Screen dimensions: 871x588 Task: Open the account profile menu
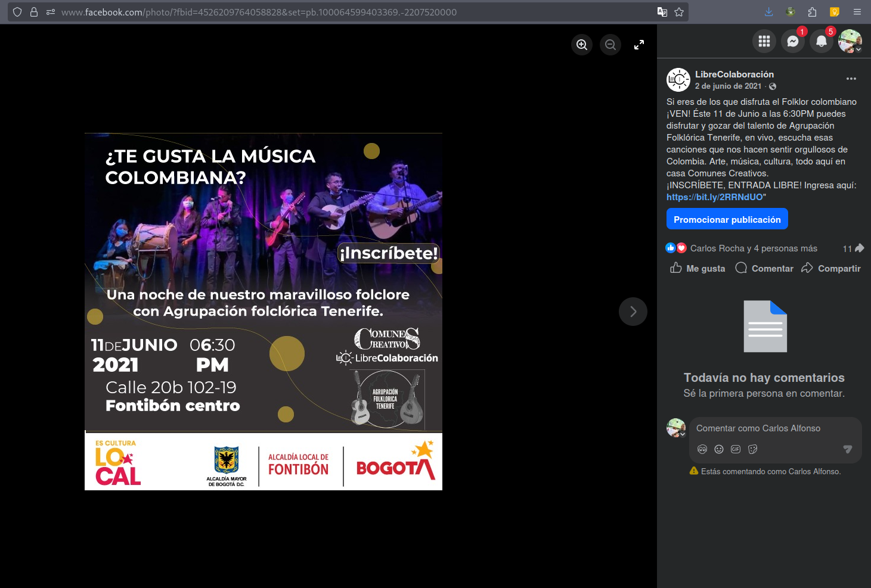(850, 41)
